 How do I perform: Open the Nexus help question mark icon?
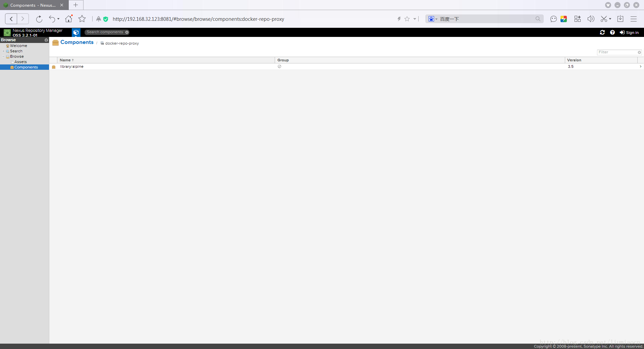pyautogui.click(x=612, y=32)
